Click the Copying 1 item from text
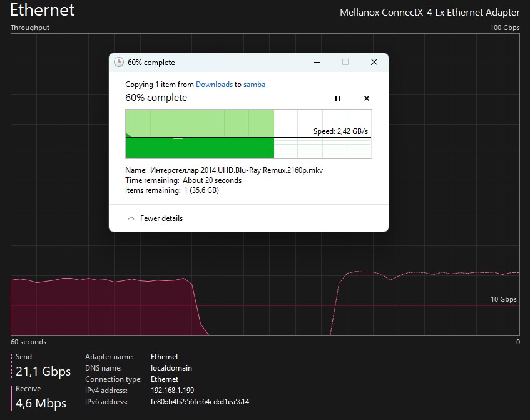The height and width of the screenshot is (420, 530). pos(160,85)
